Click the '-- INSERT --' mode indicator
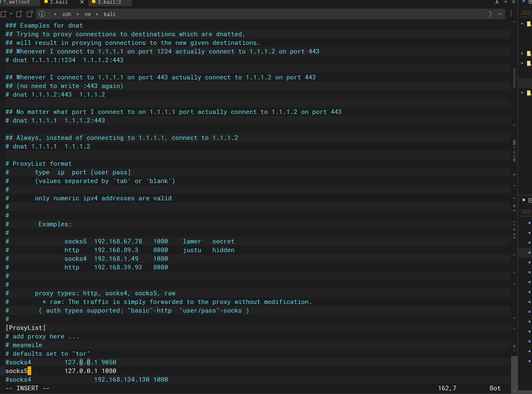 pos(28,388)
